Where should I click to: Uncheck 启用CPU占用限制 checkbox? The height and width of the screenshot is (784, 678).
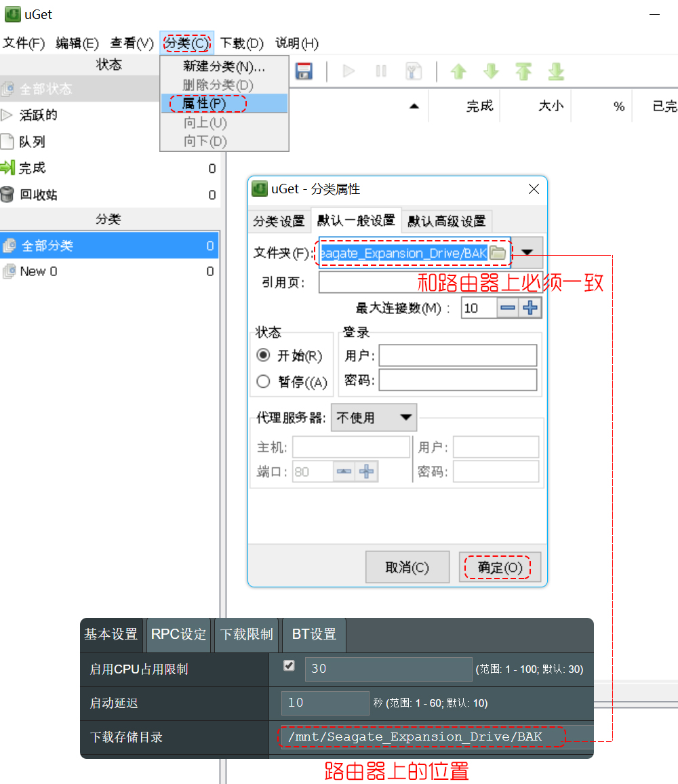(x=288, y=665)
